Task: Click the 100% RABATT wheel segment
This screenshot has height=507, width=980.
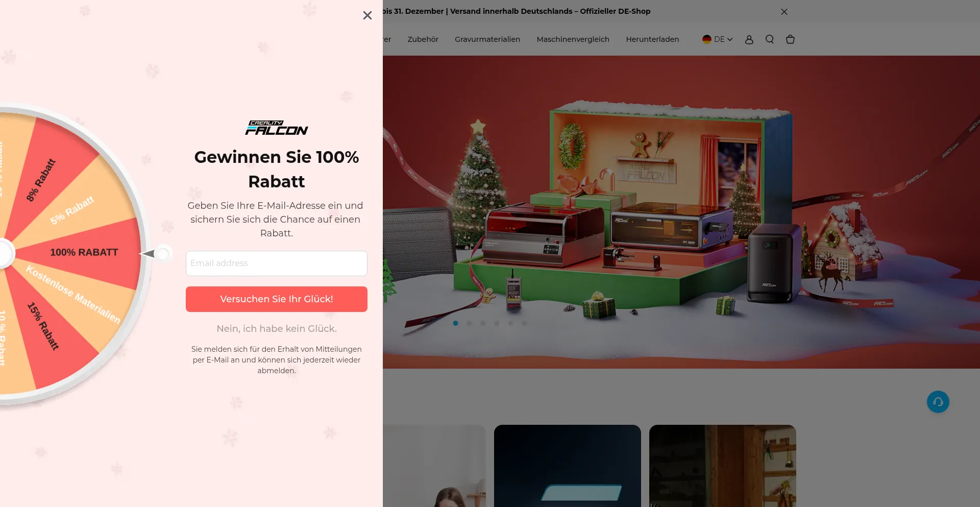Action: (84, 252)
